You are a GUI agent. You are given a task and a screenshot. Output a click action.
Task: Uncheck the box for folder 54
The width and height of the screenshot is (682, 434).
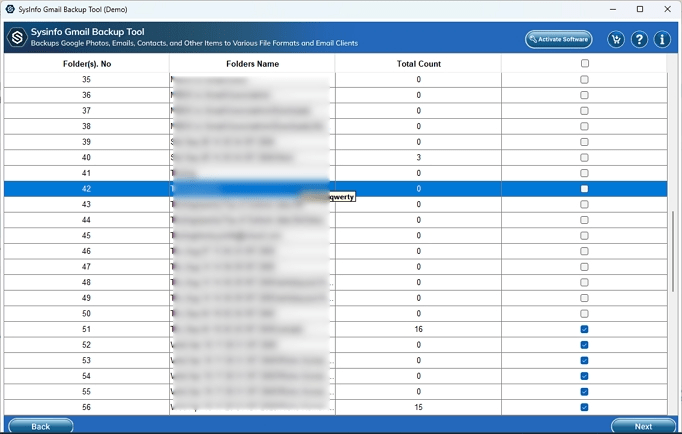coord(584,376)
